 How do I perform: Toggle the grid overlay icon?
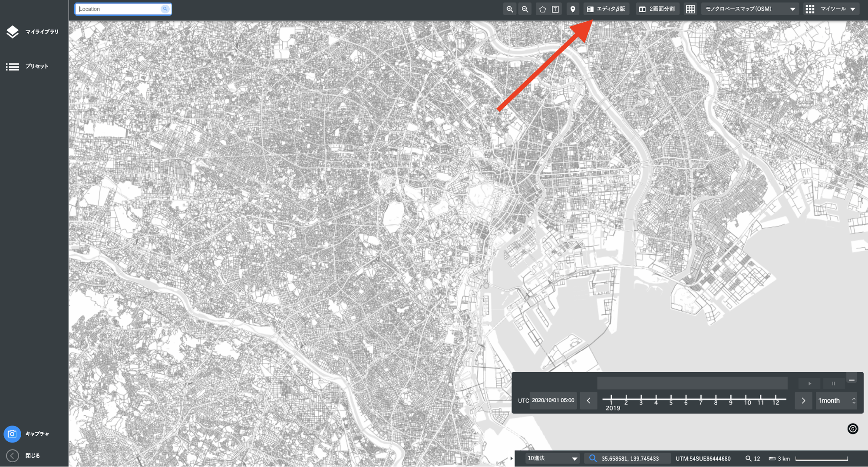click(690, 9)
